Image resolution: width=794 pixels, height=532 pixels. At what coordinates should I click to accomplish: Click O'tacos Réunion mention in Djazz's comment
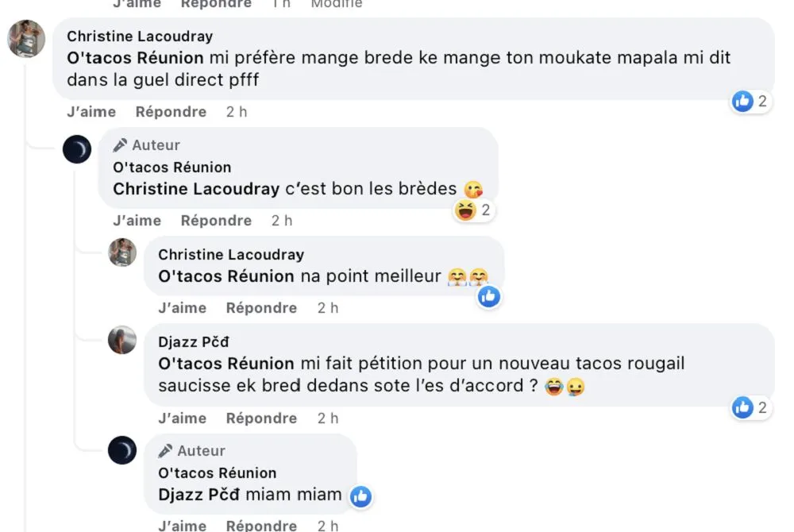coord(226,364)
